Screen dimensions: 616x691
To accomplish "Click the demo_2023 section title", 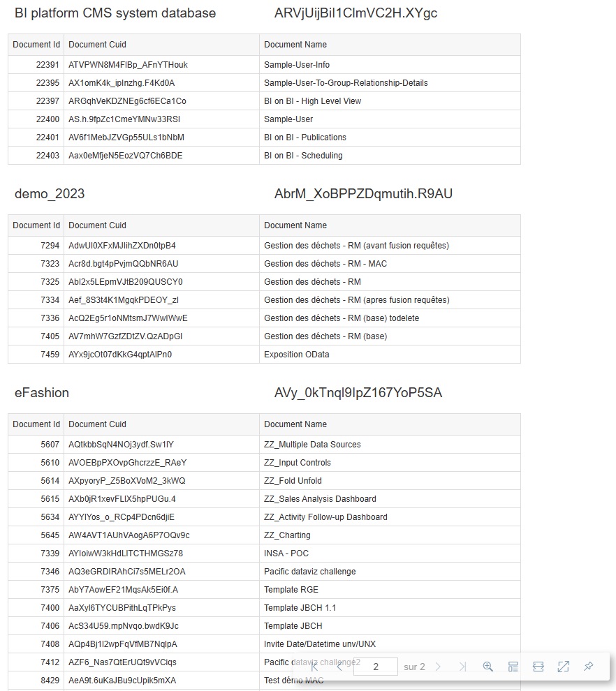I will pos(50,194).
